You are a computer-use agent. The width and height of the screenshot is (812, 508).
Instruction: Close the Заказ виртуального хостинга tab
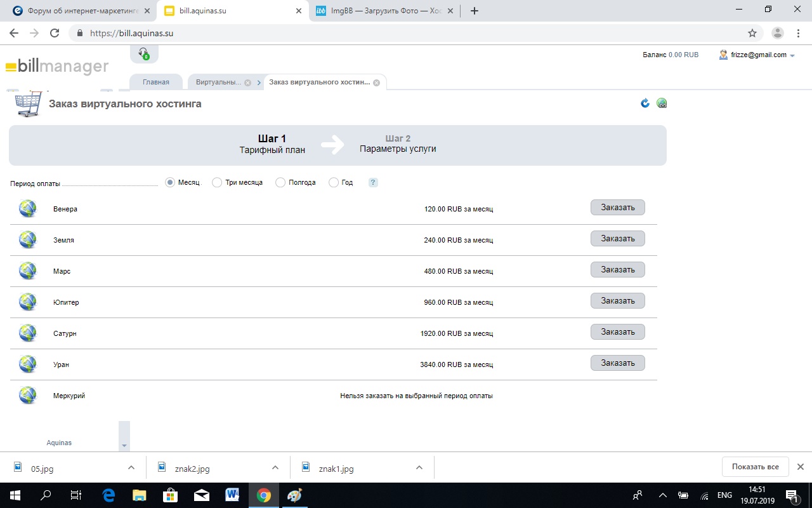point(376,83)
